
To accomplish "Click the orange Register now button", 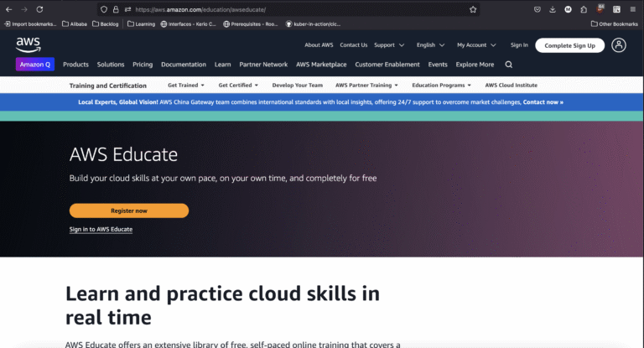I will click(129, 210).
